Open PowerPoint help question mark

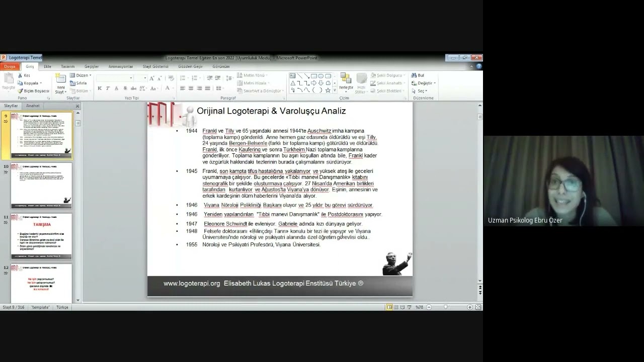[479, 66]
